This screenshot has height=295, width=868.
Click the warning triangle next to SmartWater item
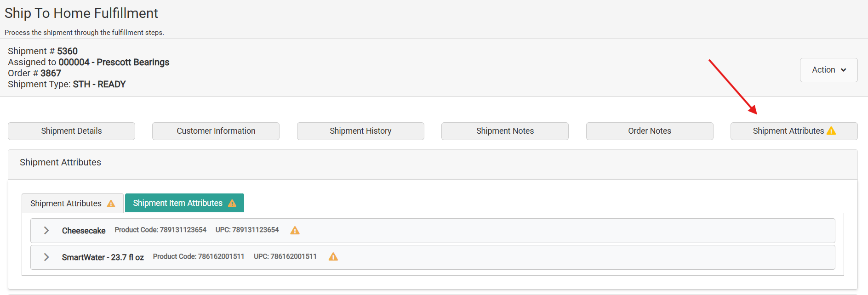click(x=333, y=257)
